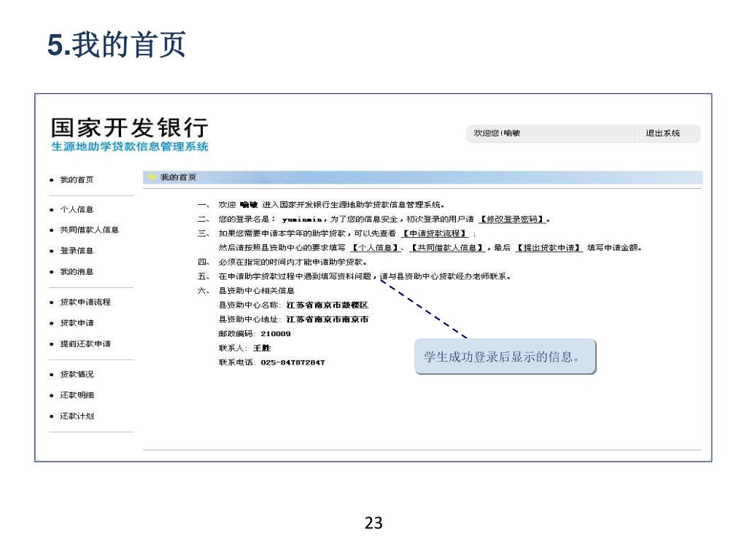Select 提前还款申请 in the sidebar

[x=85, y=344]
